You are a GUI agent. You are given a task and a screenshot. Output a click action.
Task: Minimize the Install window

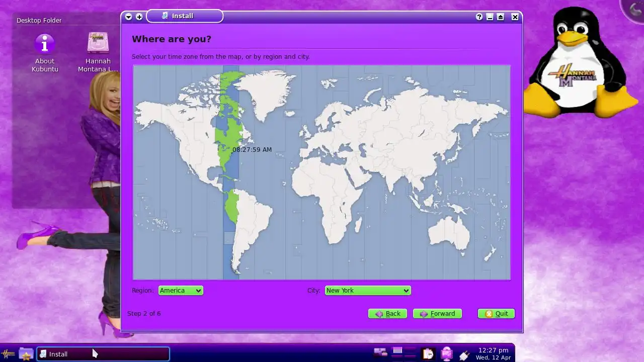pos(490,17)
